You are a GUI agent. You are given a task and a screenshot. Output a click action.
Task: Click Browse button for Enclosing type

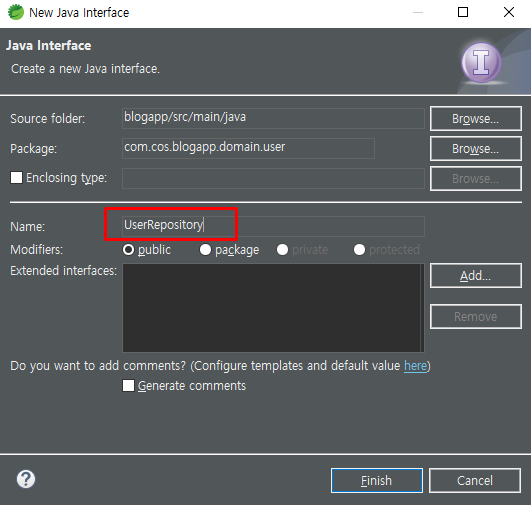point(475,178)
